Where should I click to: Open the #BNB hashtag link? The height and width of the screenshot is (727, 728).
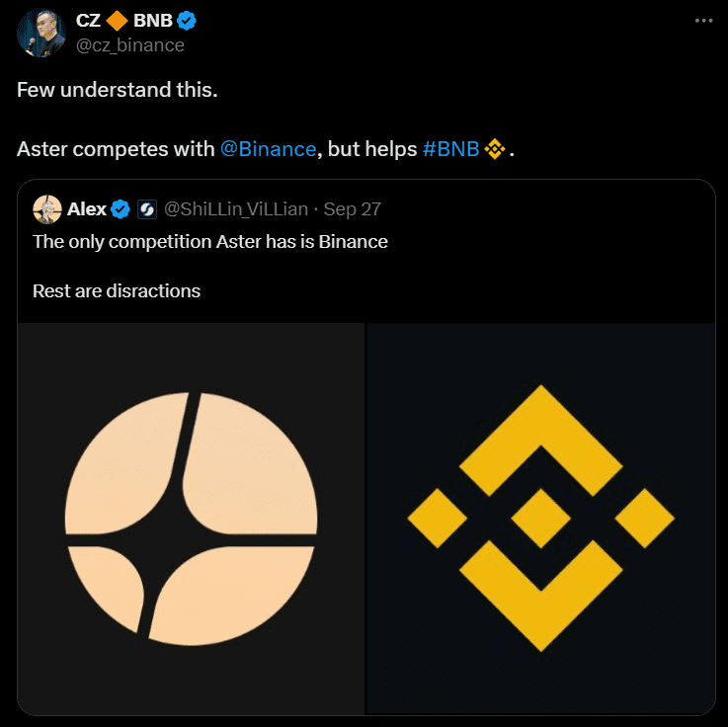click(451, 149)
